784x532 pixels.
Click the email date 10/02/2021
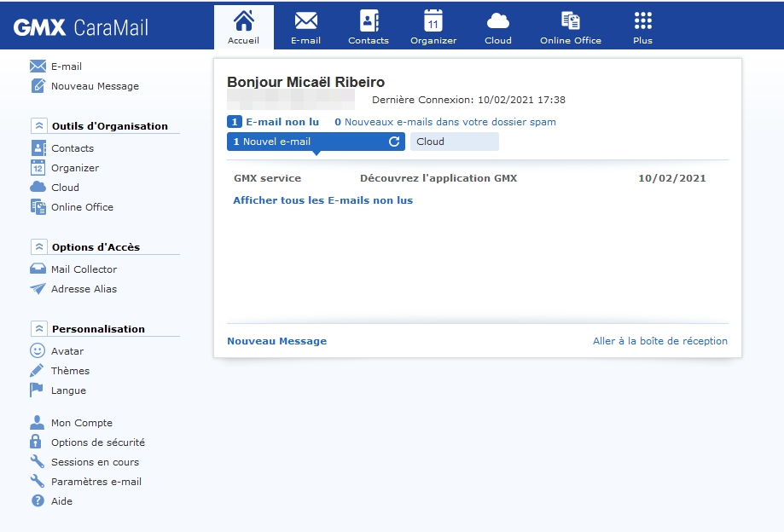tap(672, 178)
